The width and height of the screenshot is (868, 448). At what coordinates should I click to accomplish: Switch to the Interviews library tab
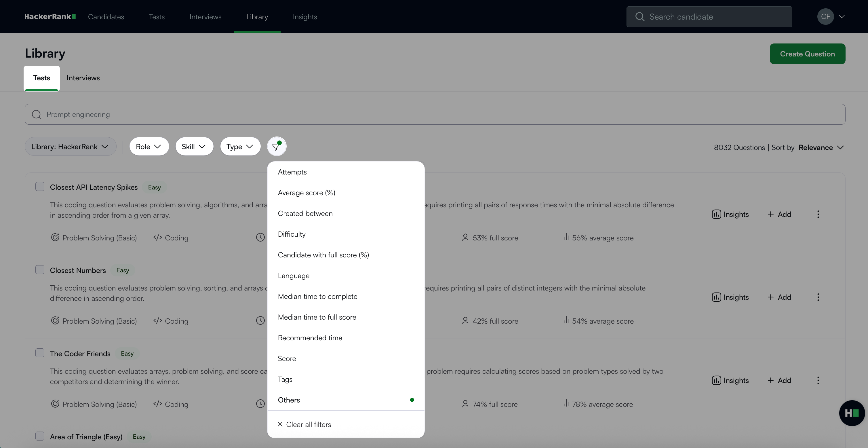83,78
